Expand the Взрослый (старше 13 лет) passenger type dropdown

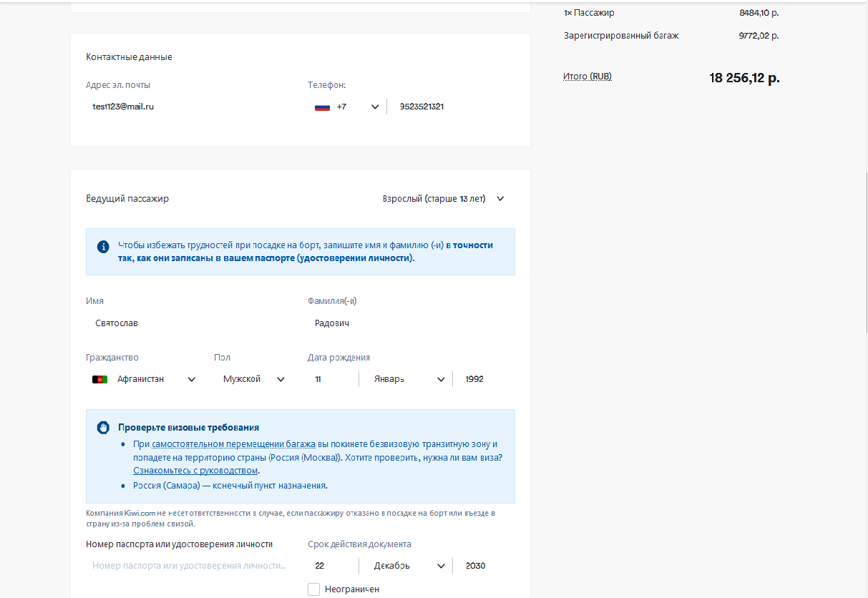(x=444, y=199)
